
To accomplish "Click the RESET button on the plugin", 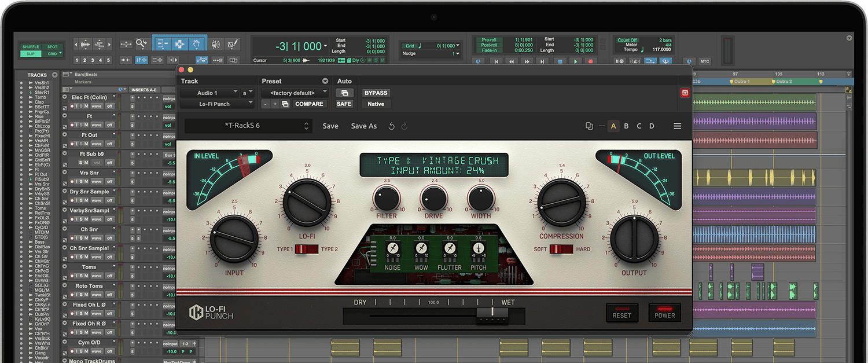I will coord(622,313).
